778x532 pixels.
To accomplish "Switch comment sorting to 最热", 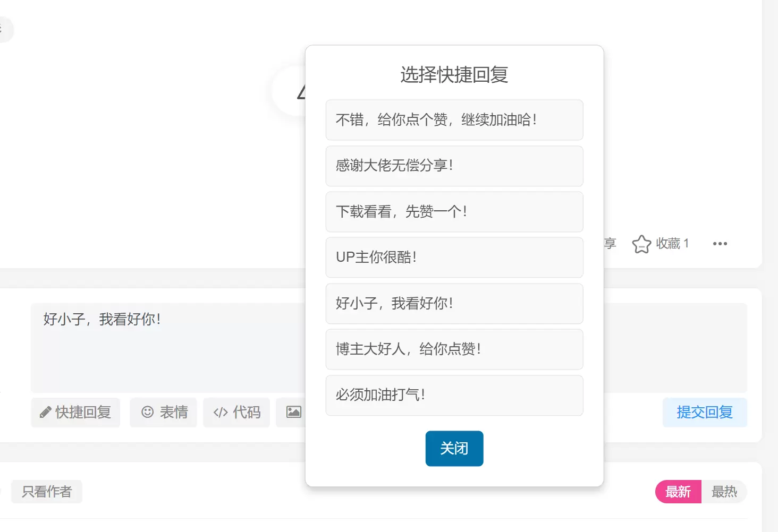I will point(724,492).
